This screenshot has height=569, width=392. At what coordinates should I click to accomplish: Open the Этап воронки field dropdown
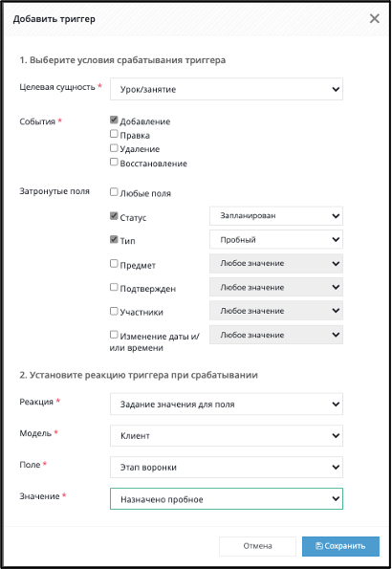(x=227, y=467)
